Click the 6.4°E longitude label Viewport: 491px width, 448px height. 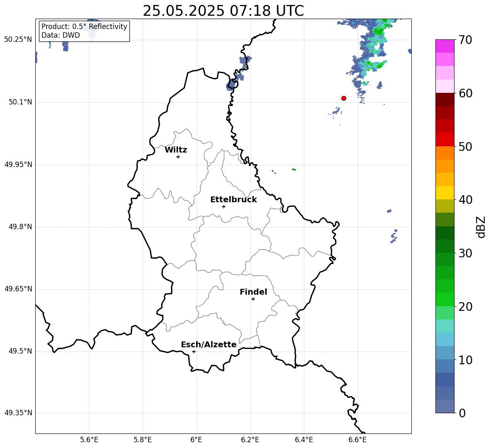pyautogui.click(x=304, y=440)
